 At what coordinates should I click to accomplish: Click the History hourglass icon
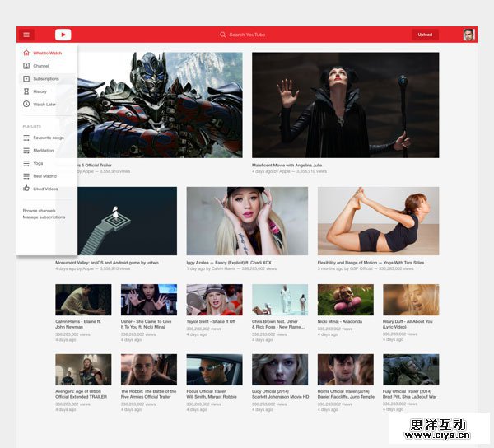(x=26, y=91)
